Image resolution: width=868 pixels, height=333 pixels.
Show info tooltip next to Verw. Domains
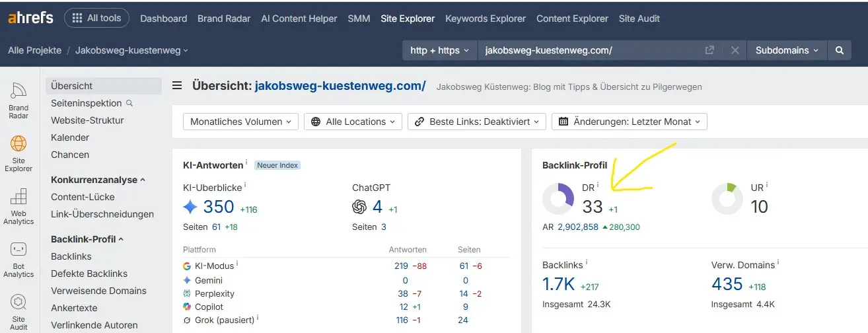click(778, 263)
